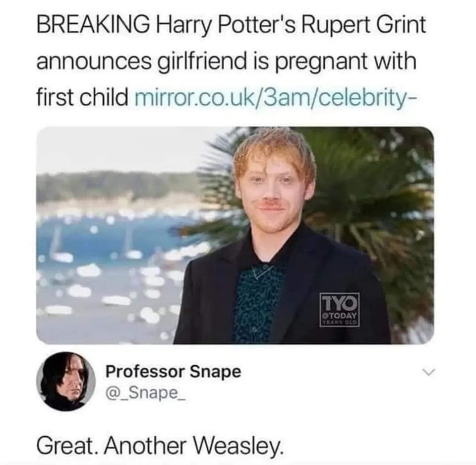Click 'Harry Potter's' in the headline
The height and width of the screenshot is (465, 476).
[225, 26]
